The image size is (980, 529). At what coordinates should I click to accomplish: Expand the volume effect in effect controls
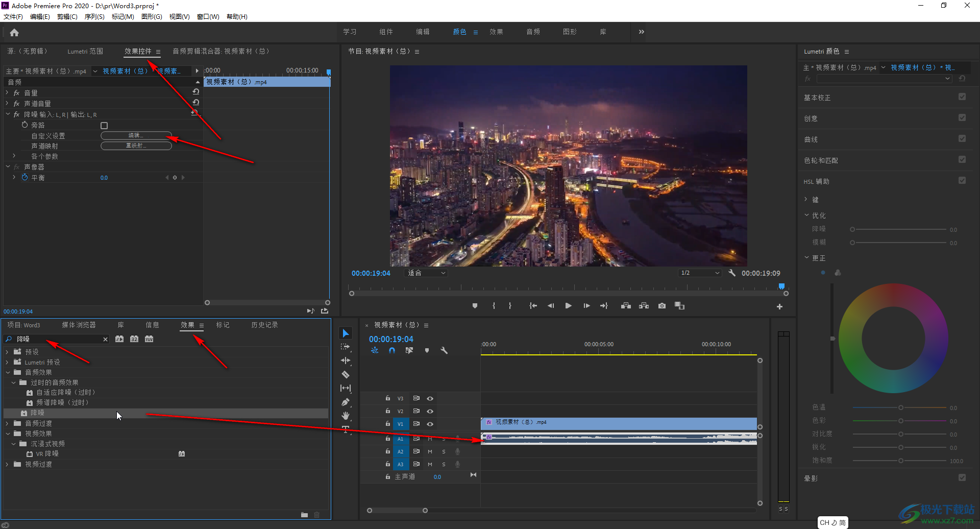click(x=7, y=93)
